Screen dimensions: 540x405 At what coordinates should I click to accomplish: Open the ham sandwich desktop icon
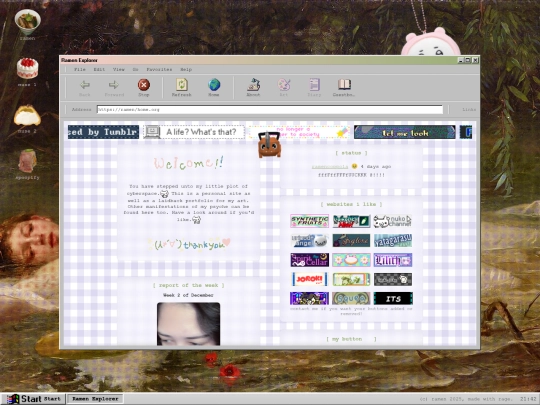tap(28, 161)
